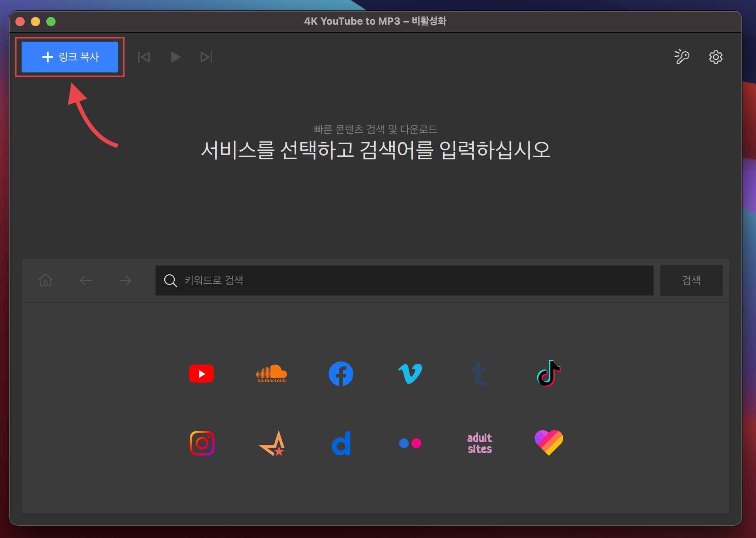The height and width of the screenshot is (538, 756).
Task: Select the Dailymotion d icon
Action: click(341, 443)
